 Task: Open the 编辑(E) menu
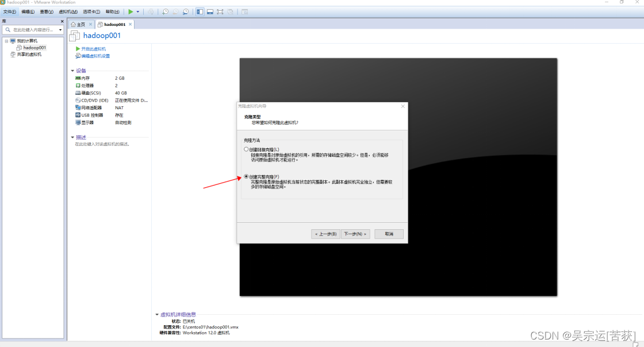pos(28,12)
